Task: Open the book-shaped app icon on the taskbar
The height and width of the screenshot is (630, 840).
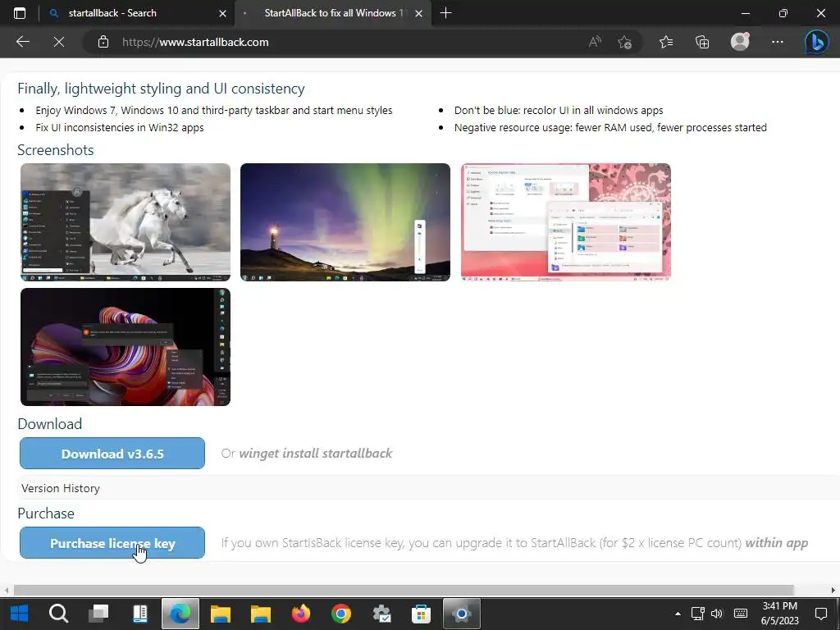Action: point(139,614)
